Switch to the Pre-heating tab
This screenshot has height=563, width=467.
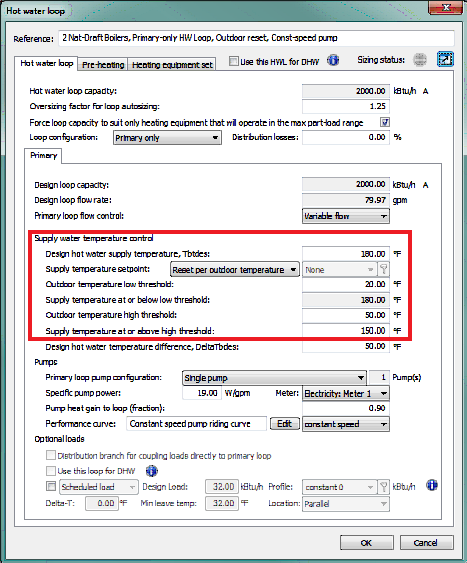pyautogui.click(x=103, y=65)
